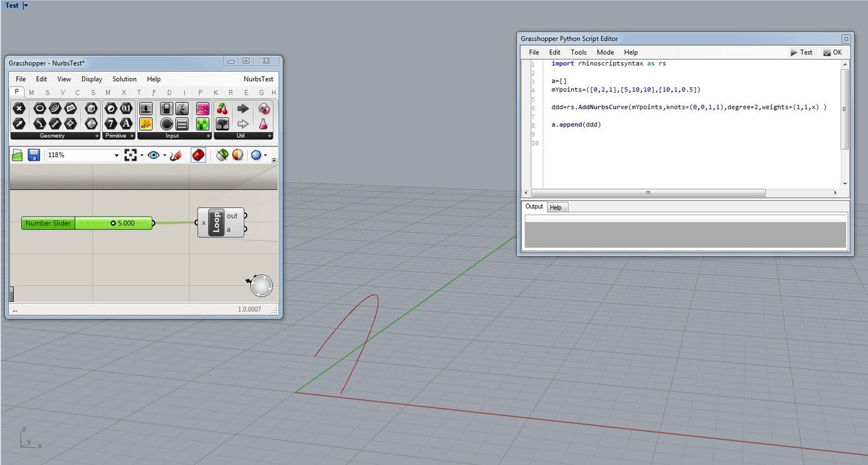Click the boolean toggle switch icon in Input
868x465 pixels.
pyautogui.click(x=167, y=109)
